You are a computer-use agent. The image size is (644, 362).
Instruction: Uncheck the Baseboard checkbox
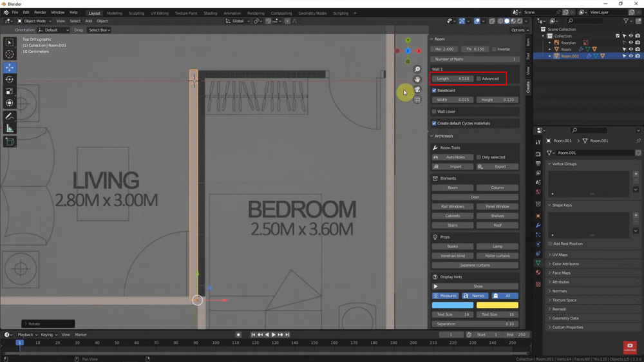(434, 90)
